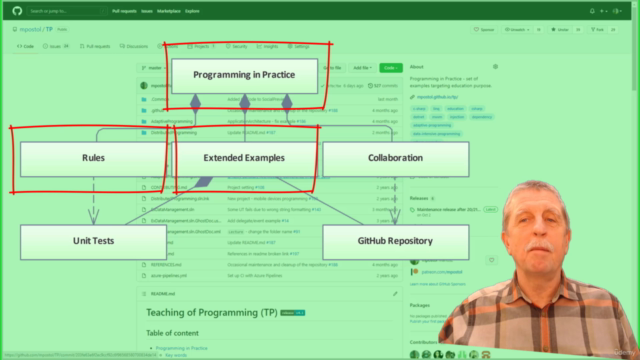
Task: Click the link icon beside the website URL
Action: tap(413, 97)
